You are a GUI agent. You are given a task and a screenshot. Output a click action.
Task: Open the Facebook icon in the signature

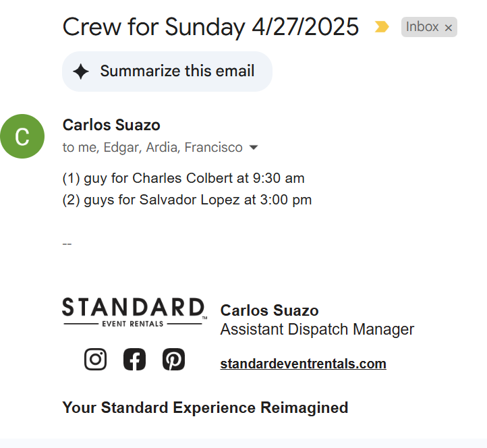pos(135,360)
